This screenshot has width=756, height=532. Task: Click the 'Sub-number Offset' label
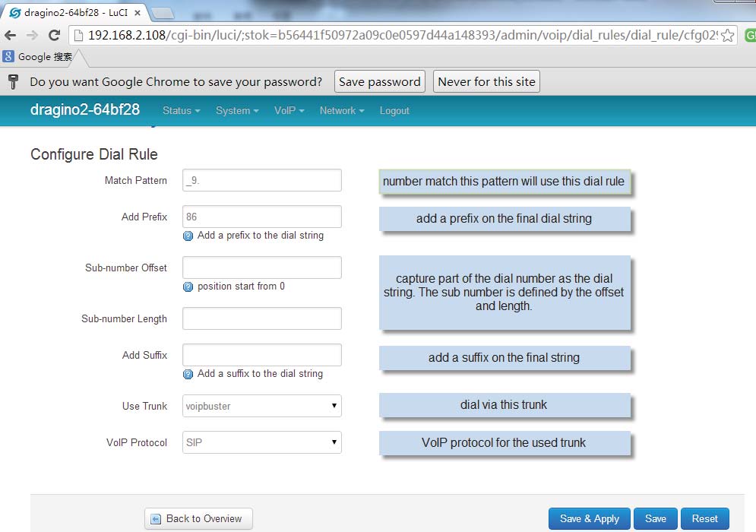click(126, 268)
